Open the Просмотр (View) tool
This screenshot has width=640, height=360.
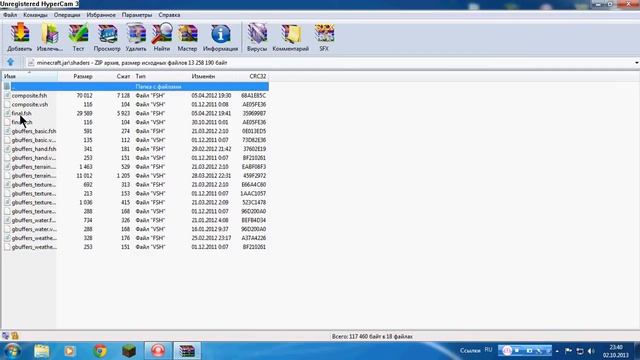coord(107,37)
